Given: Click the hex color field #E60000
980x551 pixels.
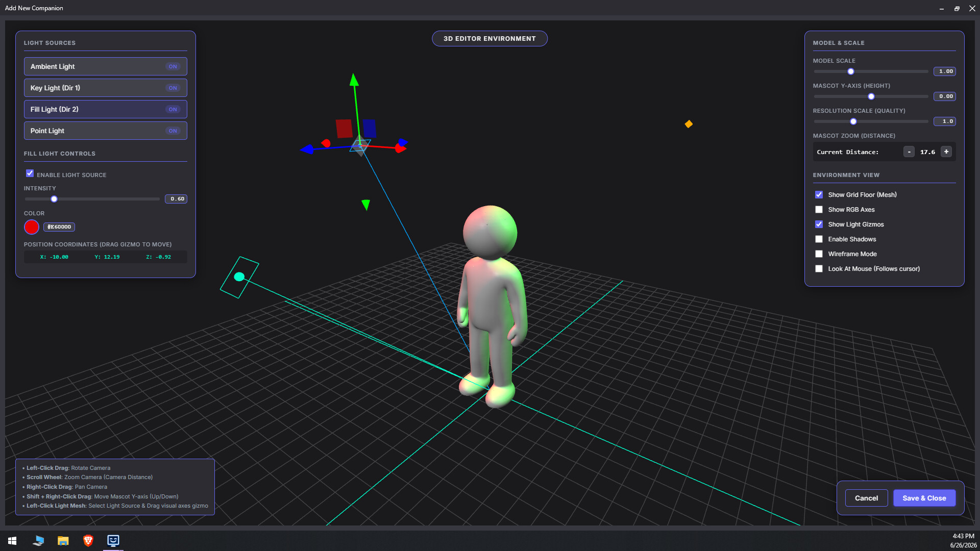Looking at the screenshot, I should click(59, 227).
